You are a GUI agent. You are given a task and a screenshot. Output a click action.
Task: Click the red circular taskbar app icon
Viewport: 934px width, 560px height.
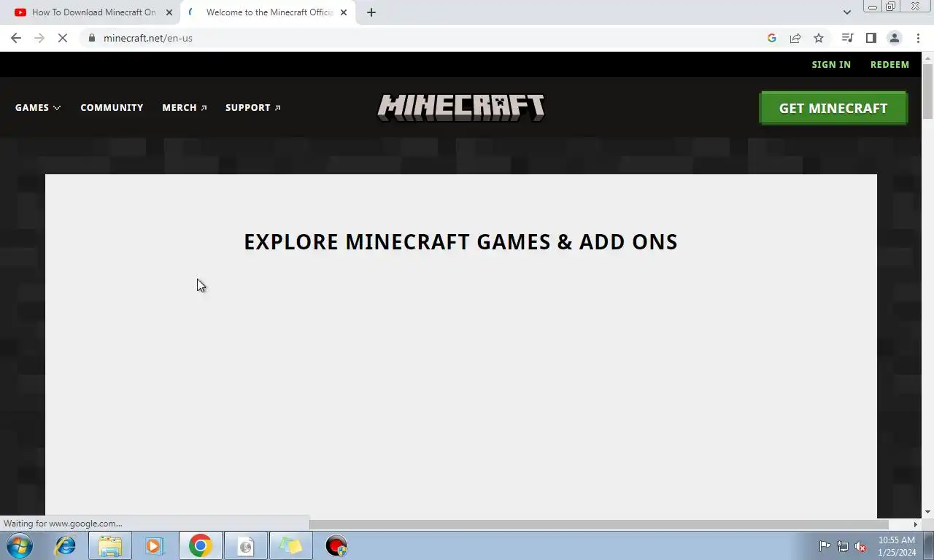[336, 545]
